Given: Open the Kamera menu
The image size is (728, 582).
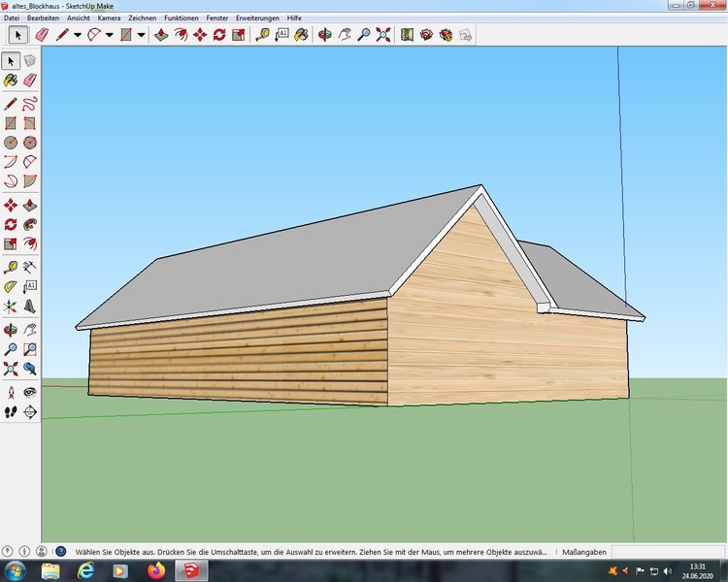Looking at the screenshot, I should point(109,18).
